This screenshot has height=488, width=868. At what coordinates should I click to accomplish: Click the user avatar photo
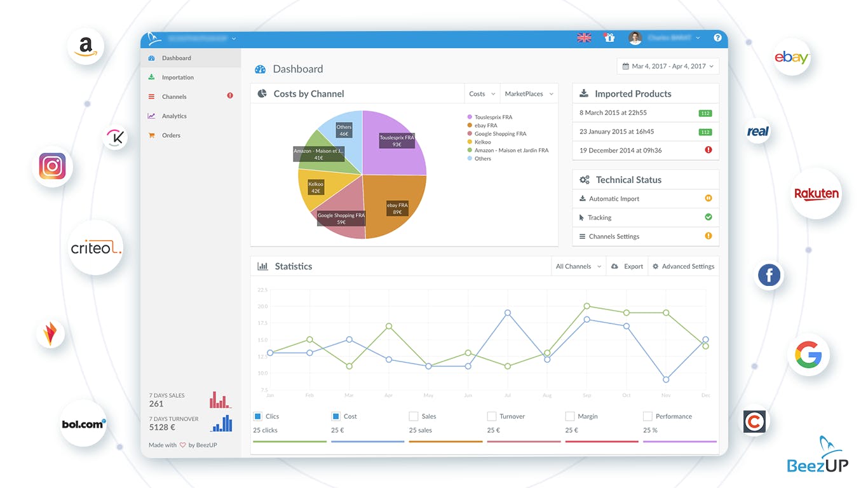point(635,38)
